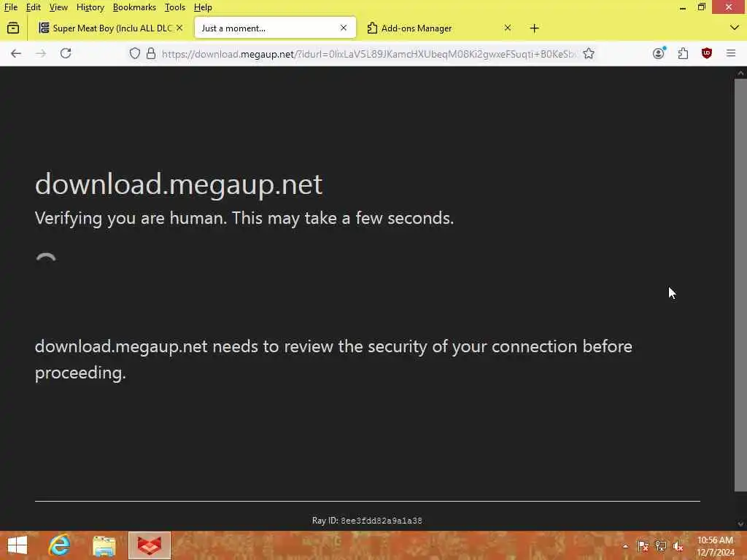Image resolution: width=747 pixels, height=560 pixels.
Task: Switch to Add-ons Manager tab
Action: pyautogui.click(x=438, y=28)
